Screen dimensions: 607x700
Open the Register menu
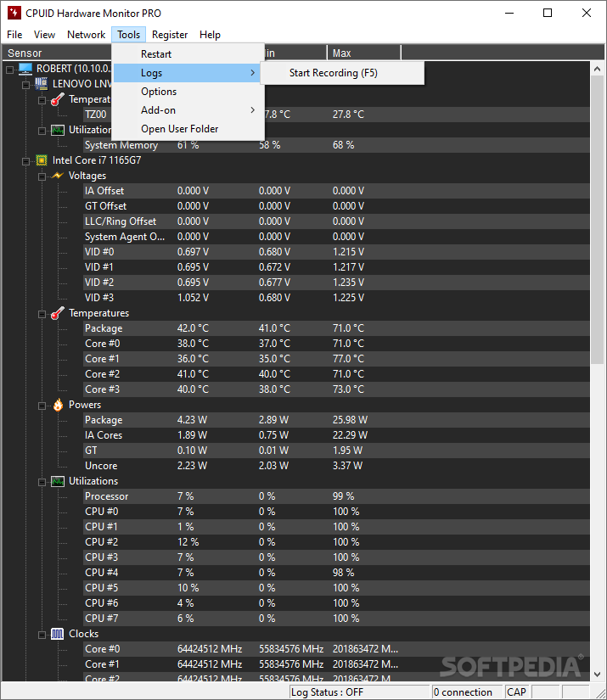click(x=170, y=35)
